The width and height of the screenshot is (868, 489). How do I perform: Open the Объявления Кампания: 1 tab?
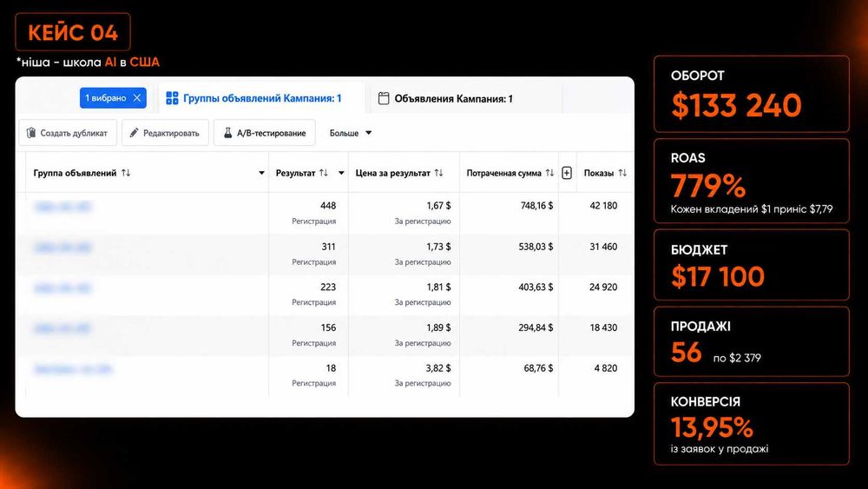453,98
